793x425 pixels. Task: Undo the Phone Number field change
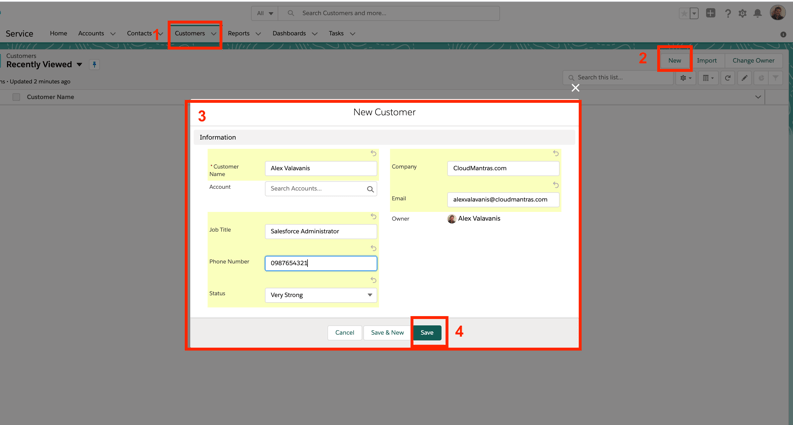coord(374,248)
